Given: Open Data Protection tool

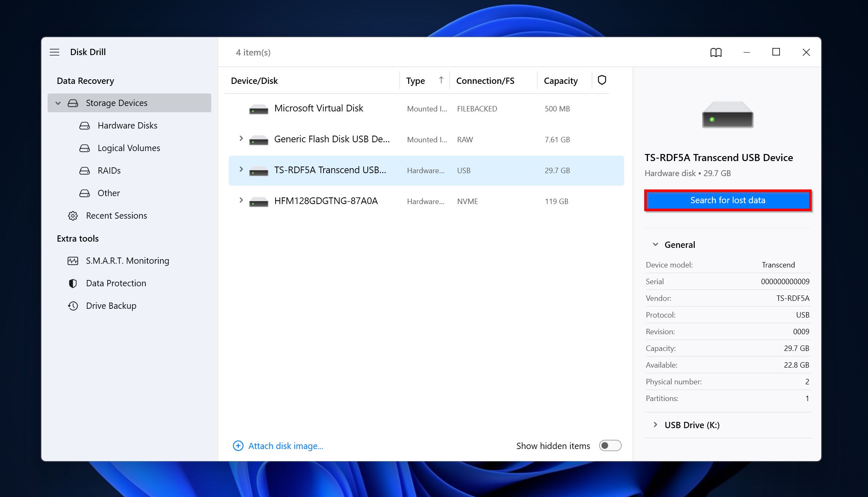Looking at the screenshot, I should coord(116,283).
